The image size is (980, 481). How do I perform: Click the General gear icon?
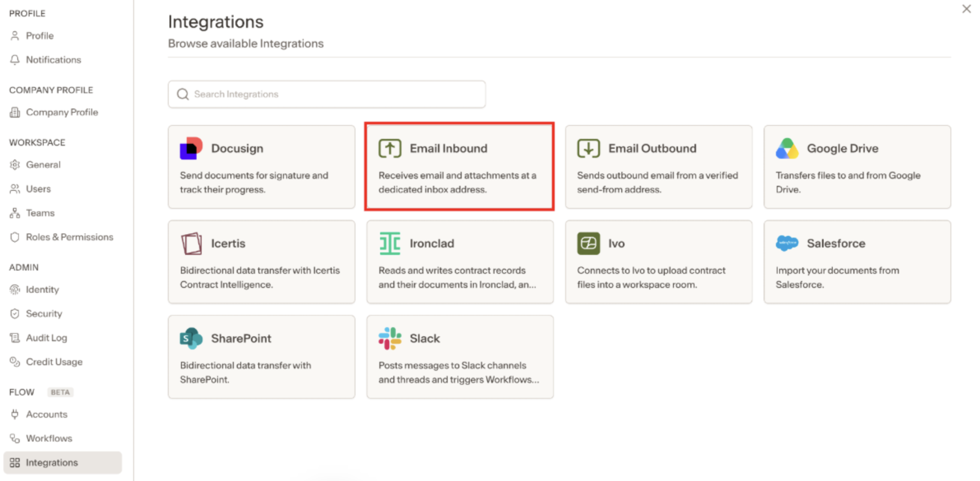click(15, 165)
